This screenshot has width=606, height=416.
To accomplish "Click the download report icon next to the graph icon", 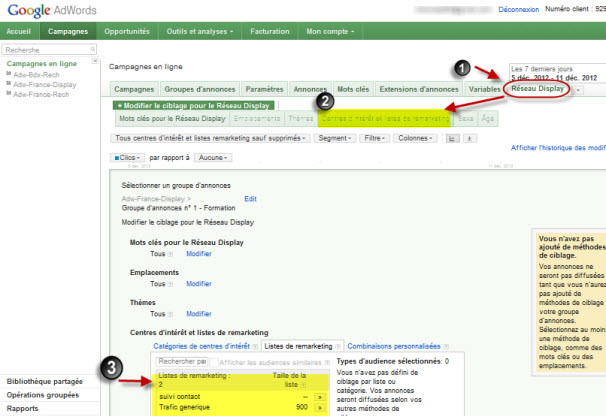I will point(470,138).
